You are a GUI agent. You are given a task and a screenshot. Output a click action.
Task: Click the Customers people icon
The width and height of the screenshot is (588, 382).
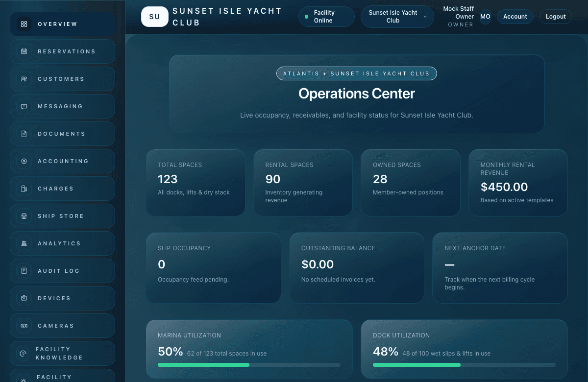24,79
